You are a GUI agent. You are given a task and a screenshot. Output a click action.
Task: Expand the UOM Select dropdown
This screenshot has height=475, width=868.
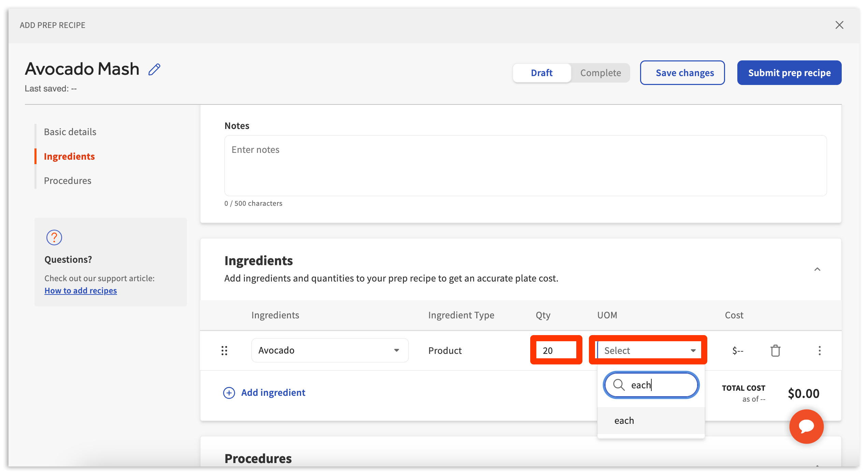tap(693, 350)
